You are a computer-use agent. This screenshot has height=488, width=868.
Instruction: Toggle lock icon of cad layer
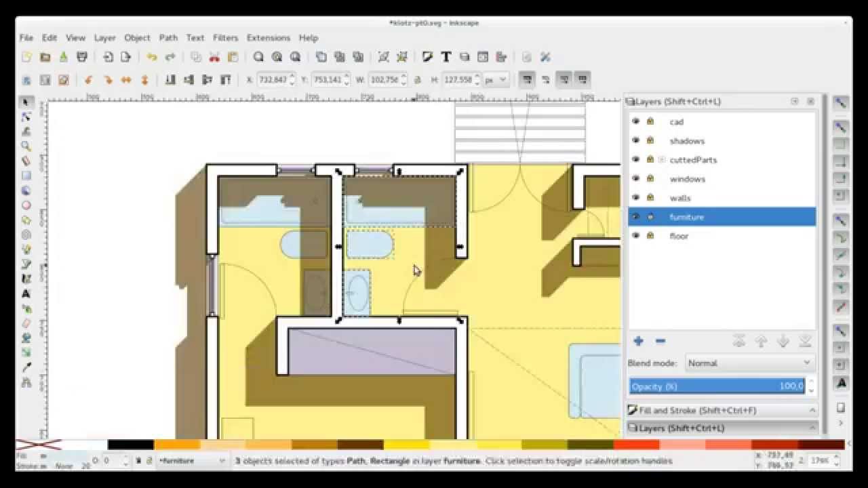click(650, 121)
